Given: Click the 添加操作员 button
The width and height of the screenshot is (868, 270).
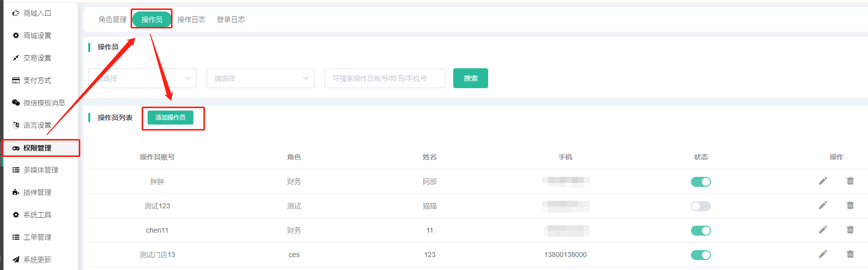Looking at the screenshot, I should [x=171, y=118].
